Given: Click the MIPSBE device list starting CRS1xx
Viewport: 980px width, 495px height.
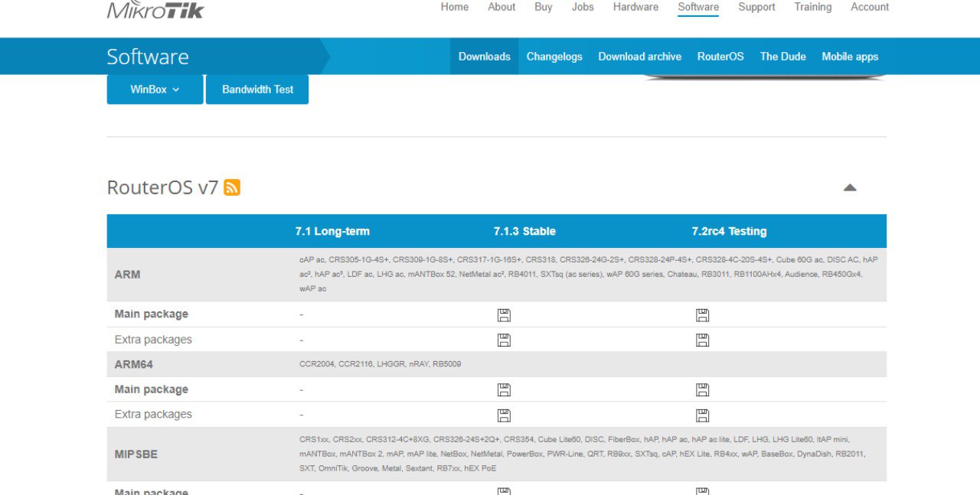Looking at the screenshot, I should click(582, 454).
